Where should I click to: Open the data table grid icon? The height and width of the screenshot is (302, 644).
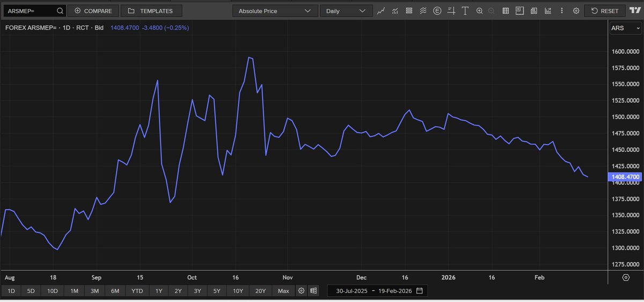click(x=506, y=11)
